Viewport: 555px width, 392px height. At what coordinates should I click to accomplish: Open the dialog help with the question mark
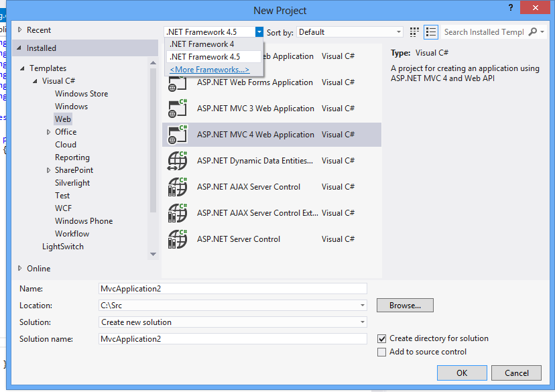510,8
